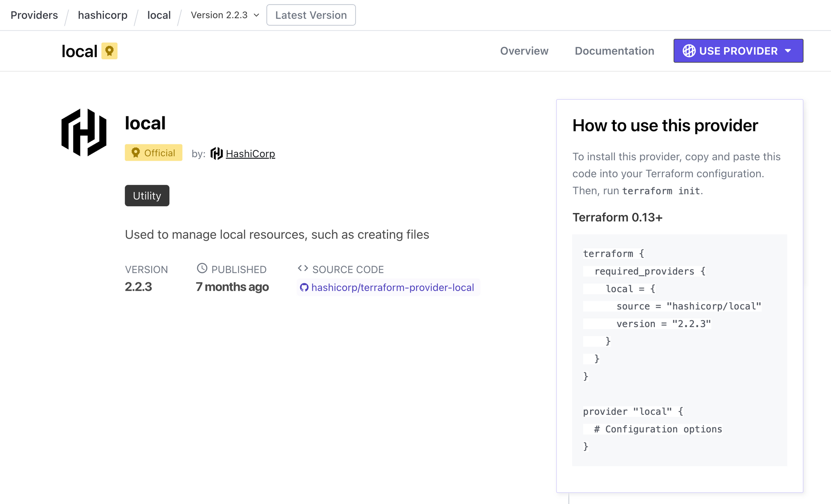Go to Providers breadcrumb
The image size is (831, 504).
(x=34, y=15)
